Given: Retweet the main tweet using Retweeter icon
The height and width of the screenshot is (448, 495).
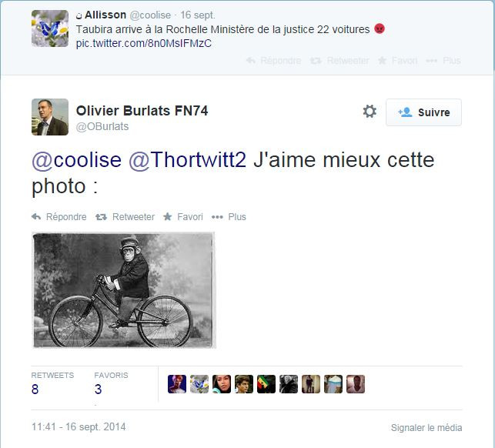Looking at the screenshot, I should pos(125,217).
